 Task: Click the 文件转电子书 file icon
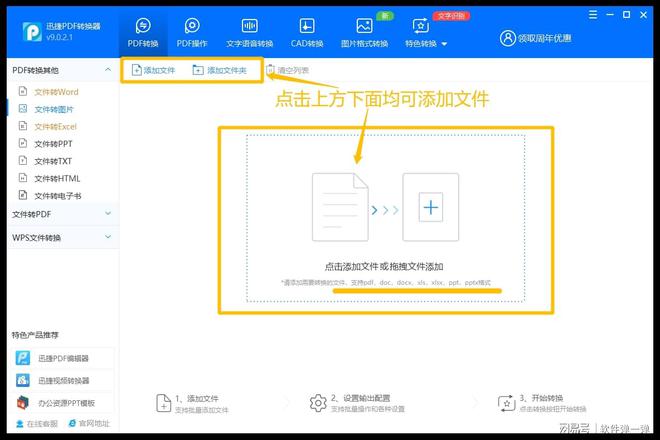pyautogui.click(x=23, y=195)
